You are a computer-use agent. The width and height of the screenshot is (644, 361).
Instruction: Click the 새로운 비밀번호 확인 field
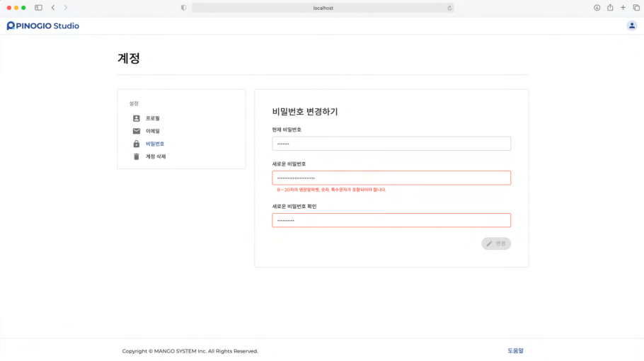(x=391, y=220)
